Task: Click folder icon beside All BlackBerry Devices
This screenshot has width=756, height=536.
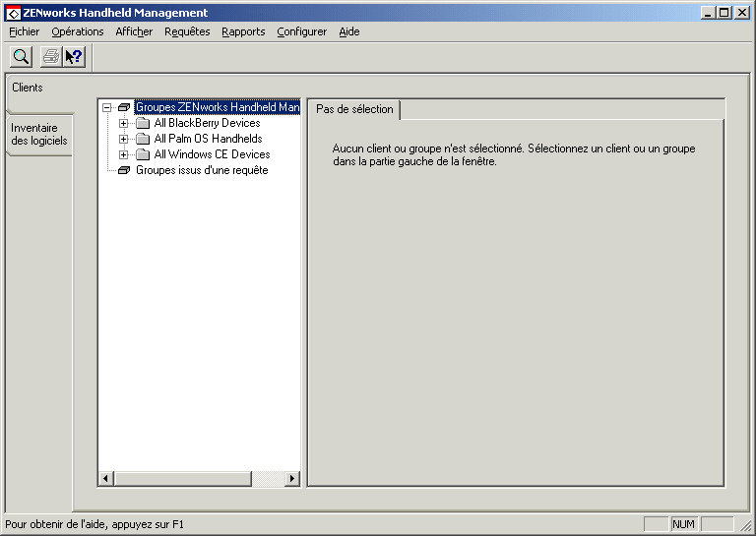Action: pyautogui.click(x=143, y=123)
